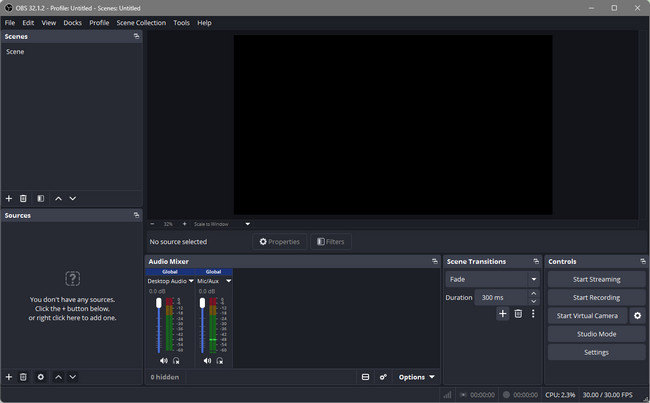Viewport: 650px width, 403px height.
Task: Pop out the Controls dock
Action: pos(643,261)
